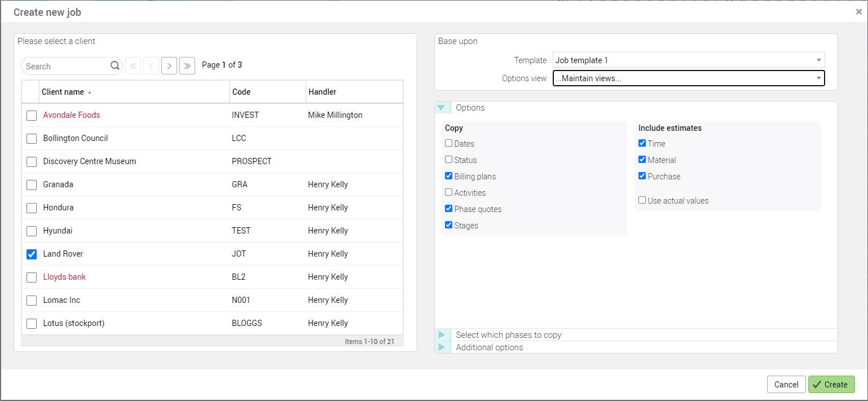This screenshot has width=868, height=401.
Task: Click the Cancel button
Action: click(786, 385)
